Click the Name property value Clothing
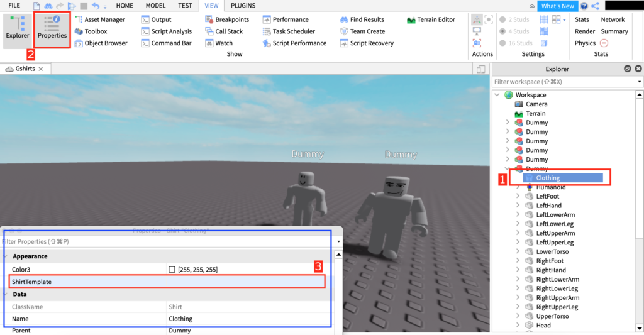The image size is (644, 335). [x=180, y=319]
